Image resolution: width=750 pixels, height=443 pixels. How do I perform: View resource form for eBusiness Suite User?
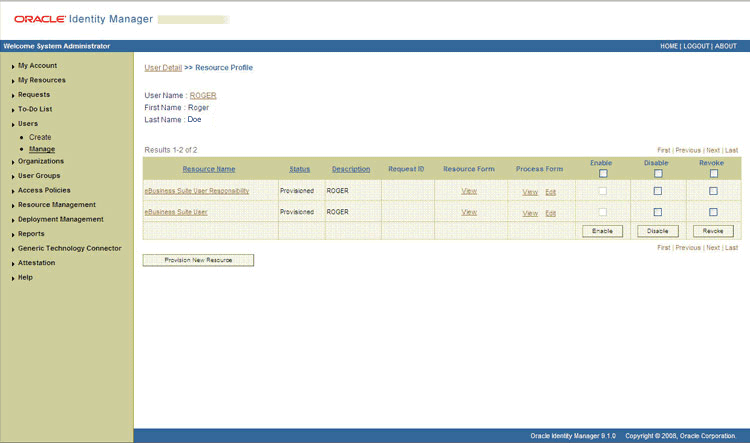(x=469, y=212)
